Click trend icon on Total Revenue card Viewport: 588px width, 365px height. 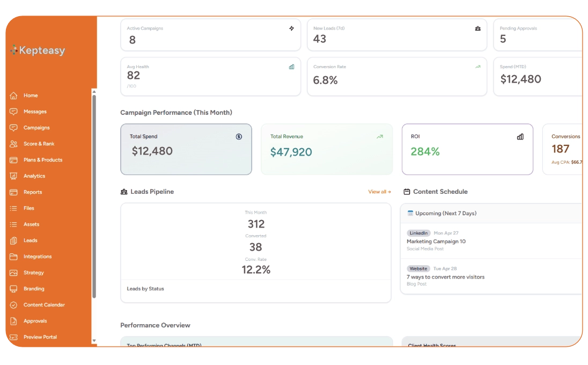(x=380, y=137)
